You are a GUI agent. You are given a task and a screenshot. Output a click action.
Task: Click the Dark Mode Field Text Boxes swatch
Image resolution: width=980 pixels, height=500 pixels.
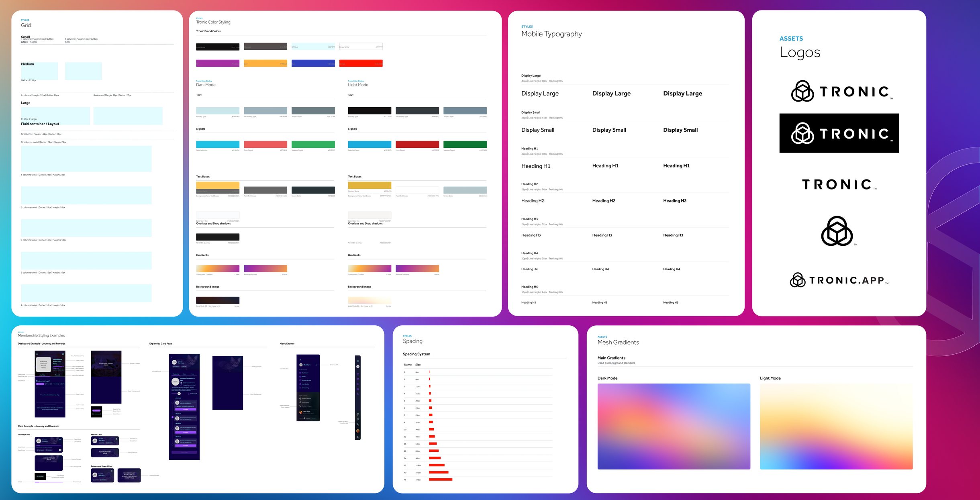[265, 190]
